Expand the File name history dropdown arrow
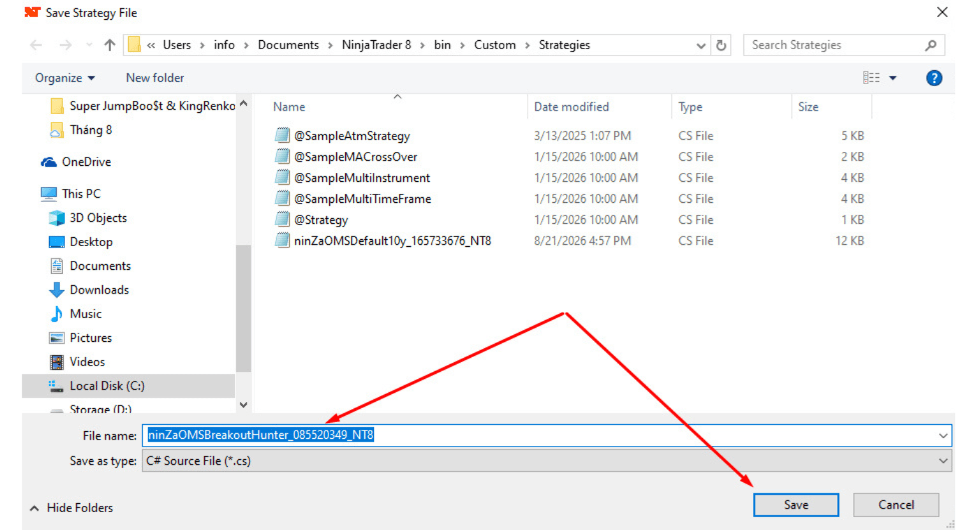This screenshot has width=980, height=530. click(x=943, y=435)
